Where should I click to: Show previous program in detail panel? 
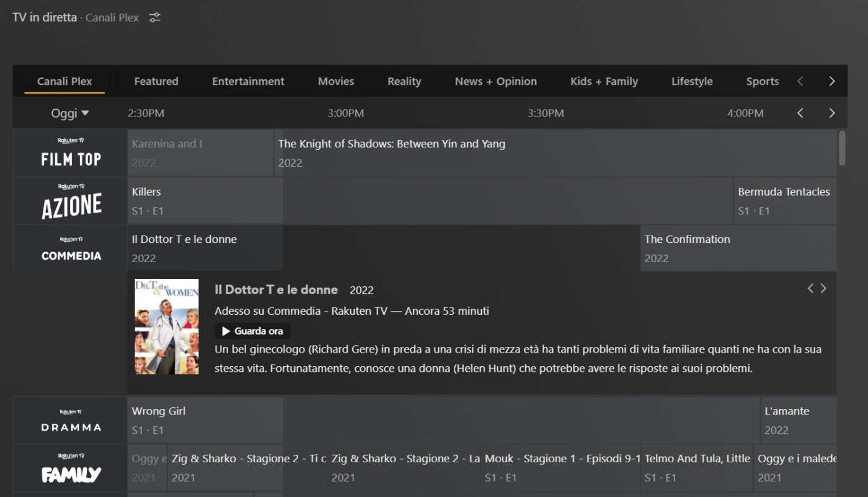[x=810, y=288]
